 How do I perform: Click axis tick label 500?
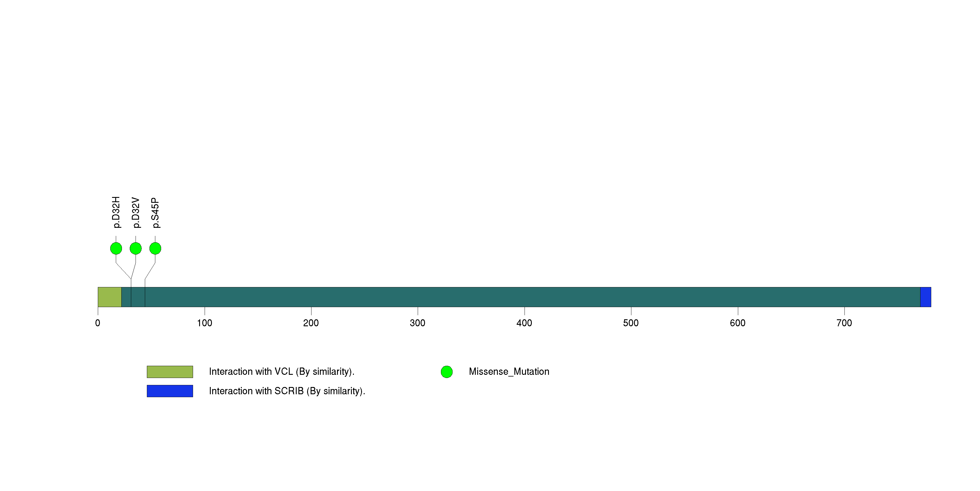[631, 323]
